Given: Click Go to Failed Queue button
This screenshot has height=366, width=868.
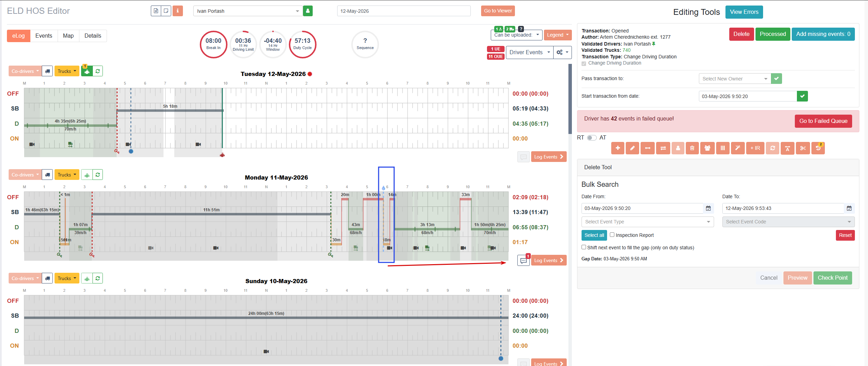Looking at the screenshot, I should coord(823,121).
